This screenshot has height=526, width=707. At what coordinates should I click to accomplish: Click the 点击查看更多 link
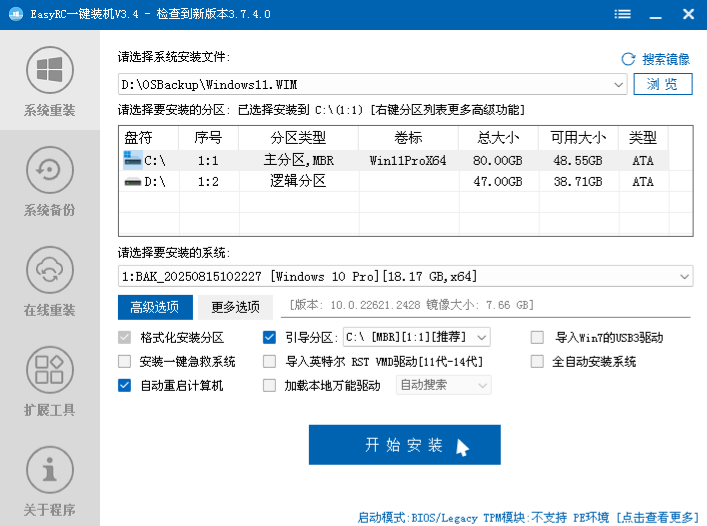(657, 517)
